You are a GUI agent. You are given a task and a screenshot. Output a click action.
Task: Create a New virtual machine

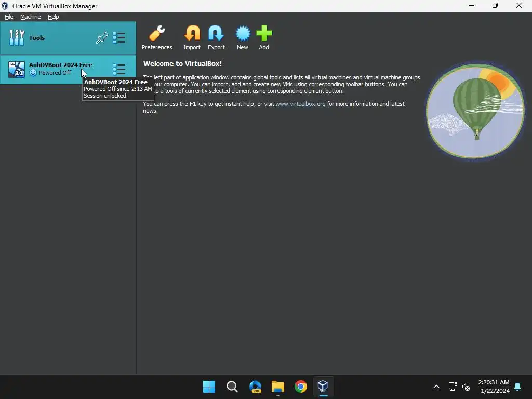[x=243, y=37]
